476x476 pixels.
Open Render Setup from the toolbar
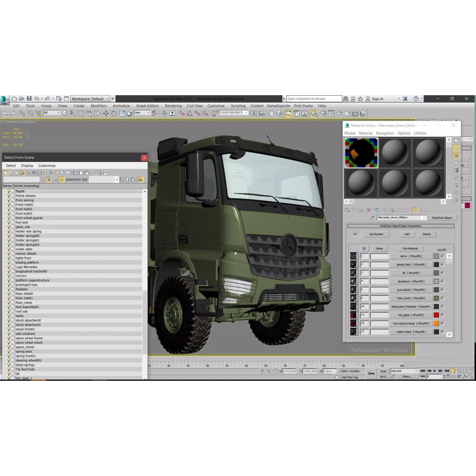point(324,114)
